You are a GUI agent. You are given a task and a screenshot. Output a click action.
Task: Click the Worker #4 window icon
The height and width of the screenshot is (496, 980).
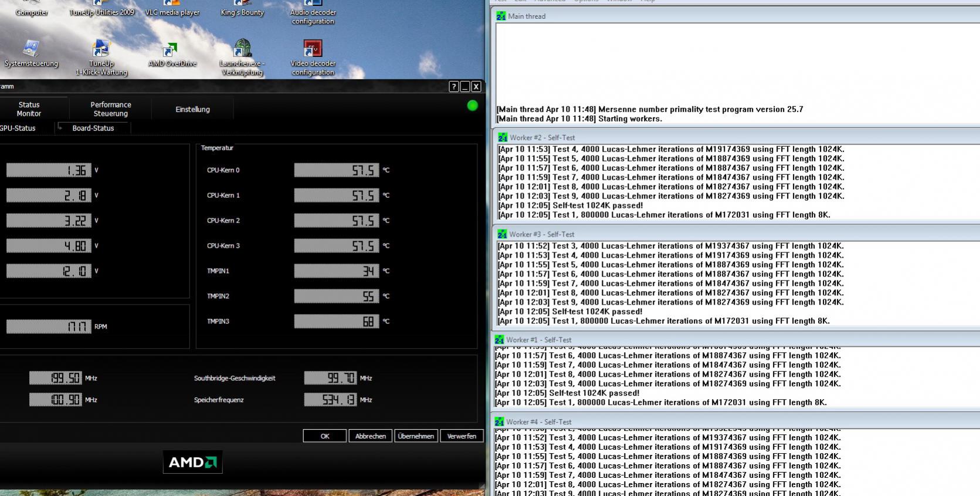499,422
